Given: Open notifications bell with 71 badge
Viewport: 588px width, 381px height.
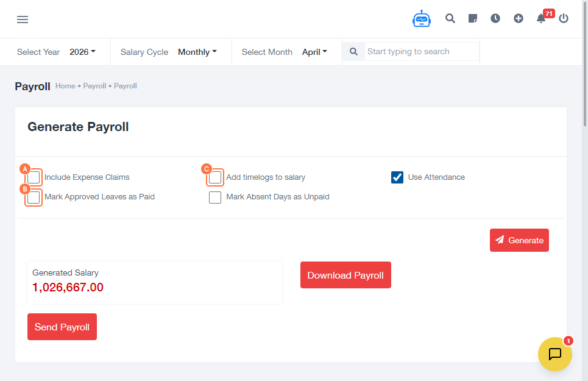Looking at the screenshot, I should click(x=541, y=18).
